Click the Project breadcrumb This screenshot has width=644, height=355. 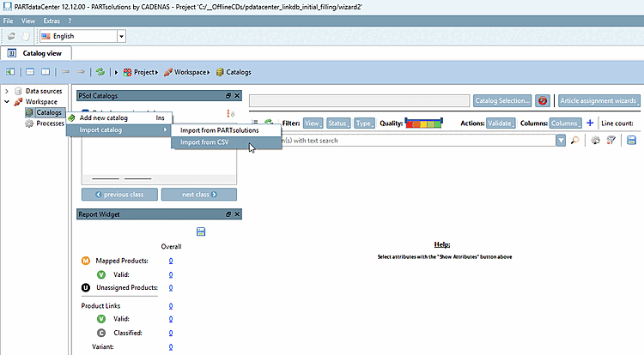(x=141, y=72)
